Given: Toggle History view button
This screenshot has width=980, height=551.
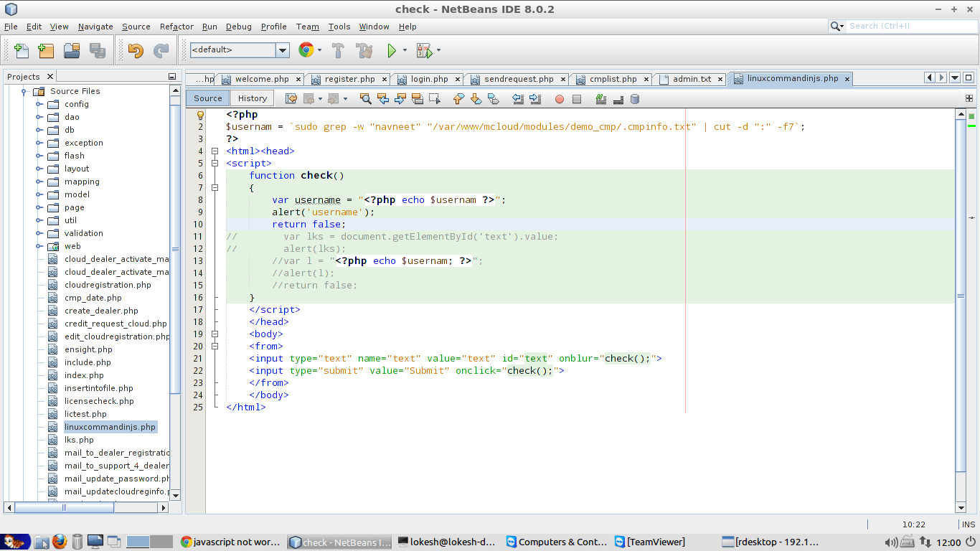Looking at the screenshot, I should pos(253,98).
